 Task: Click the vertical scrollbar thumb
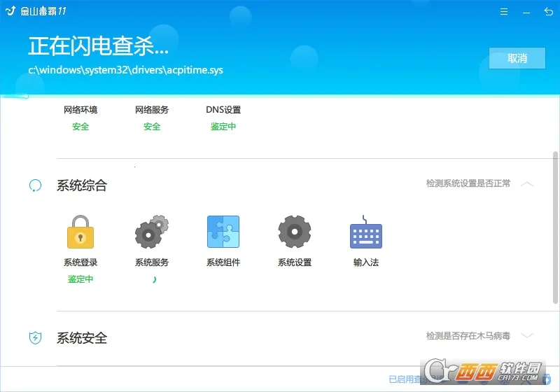(x=555, y=227)
